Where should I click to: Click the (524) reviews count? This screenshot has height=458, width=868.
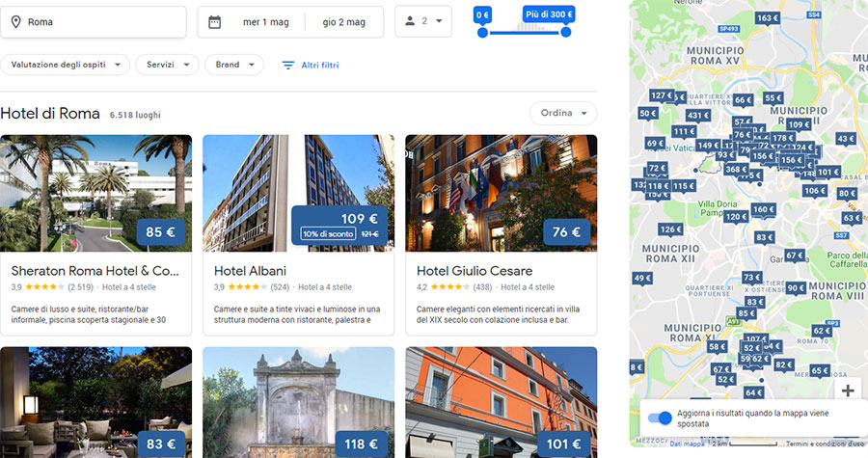pyautogui.click(x=280, y=287)
